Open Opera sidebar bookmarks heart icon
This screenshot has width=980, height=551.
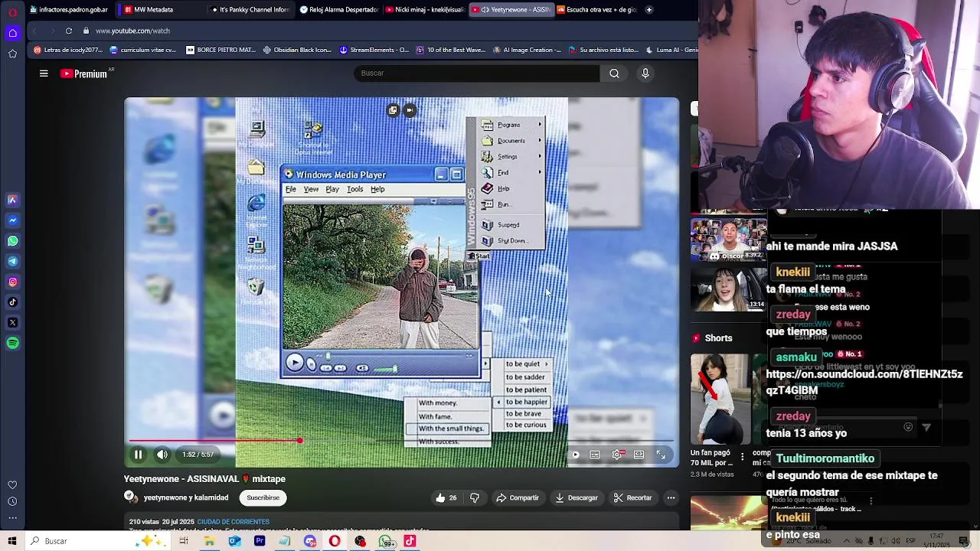coord(12,485)
